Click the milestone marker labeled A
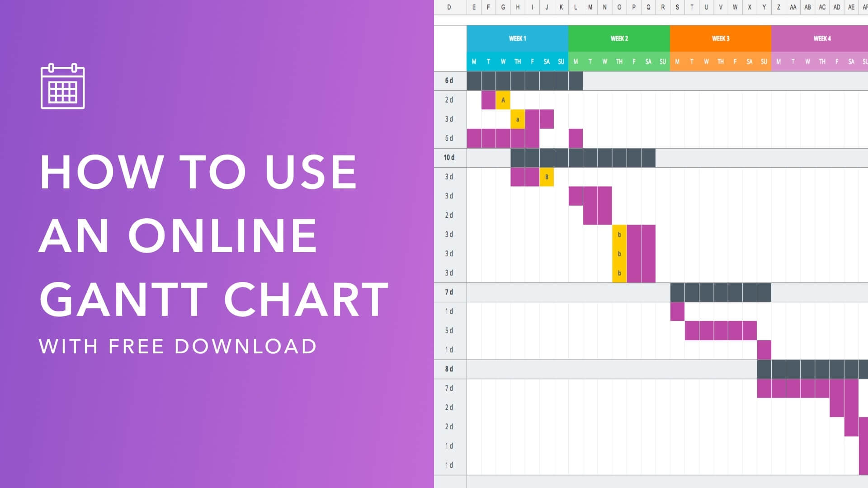The width and height of the screenshot is (868, 488). tap(503, 99)
